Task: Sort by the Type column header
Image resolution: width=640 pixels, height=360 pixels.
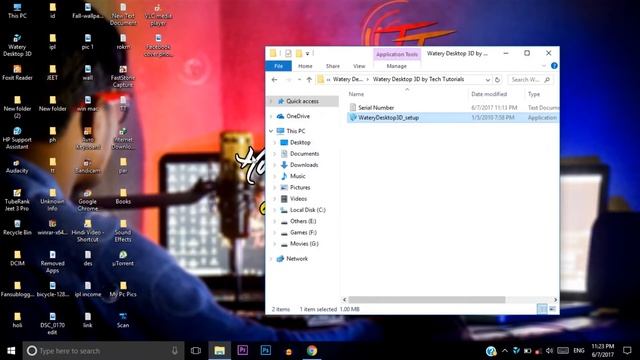Action: coord(534,94)
